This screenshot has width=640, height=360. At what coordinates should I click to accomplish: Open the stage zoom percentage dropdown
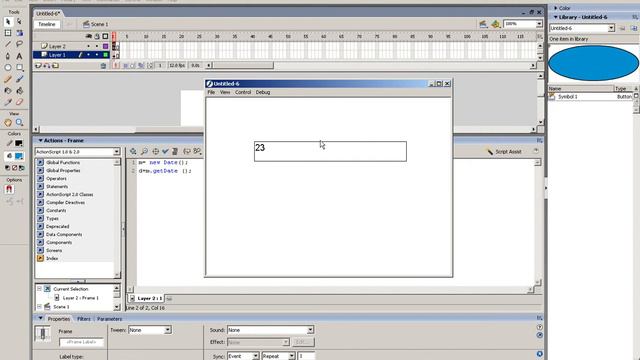[x=539, y=24]
